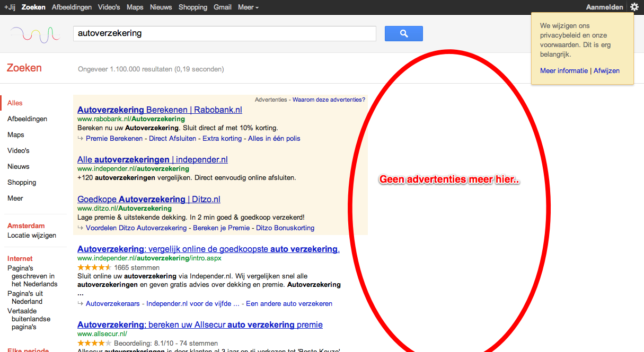The image size is (644, 352).
Task: Open the Allsecur auto verzekering result title
Action: pos(200,325)
